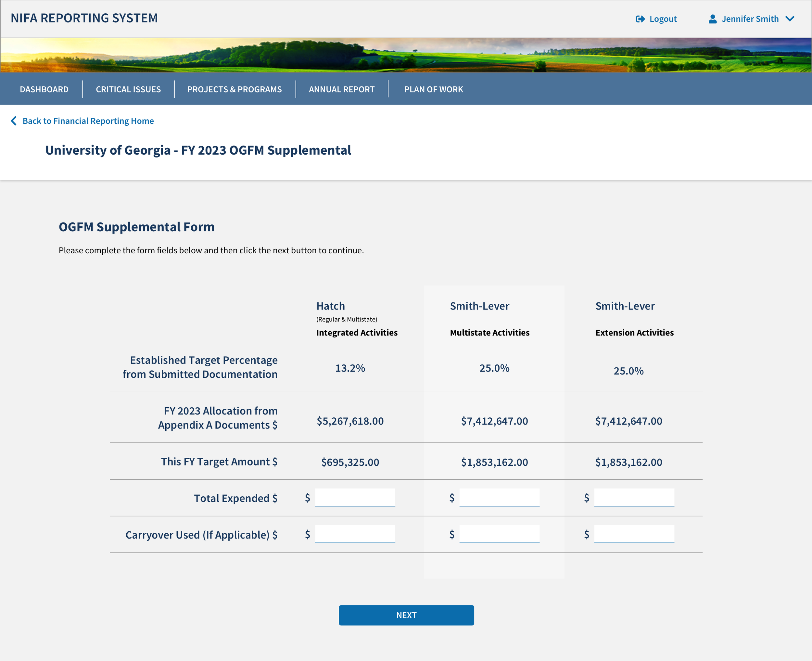Click the user profile silhouette icon
The image size is (812, 661).
coord(713,19)
